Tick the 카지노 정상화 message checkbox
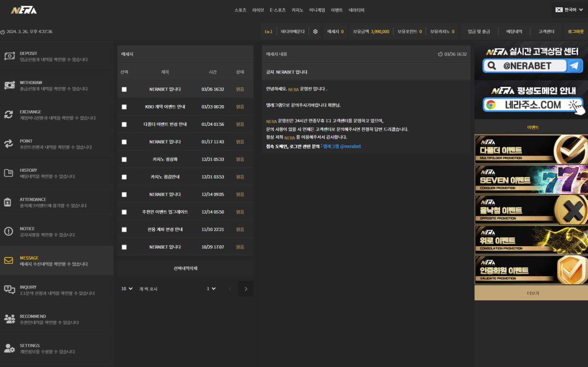The image size is (588, 367). coord(124,159)
